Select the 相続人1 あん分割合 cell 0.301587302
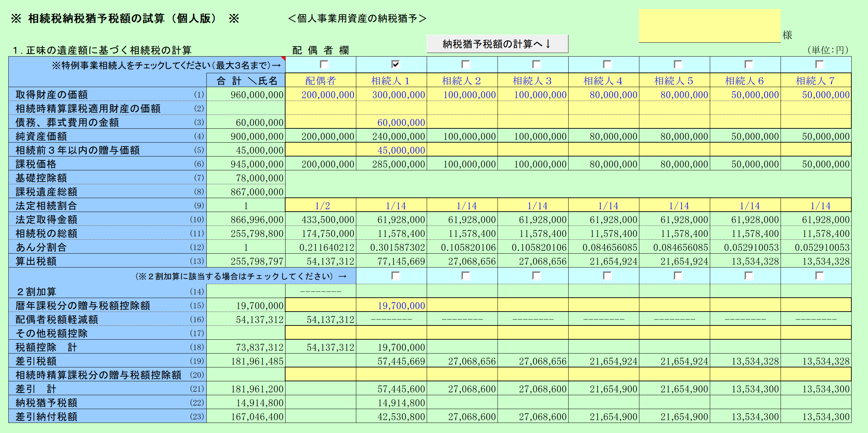This screenshot has width=868, height=433. pos(391,247)
